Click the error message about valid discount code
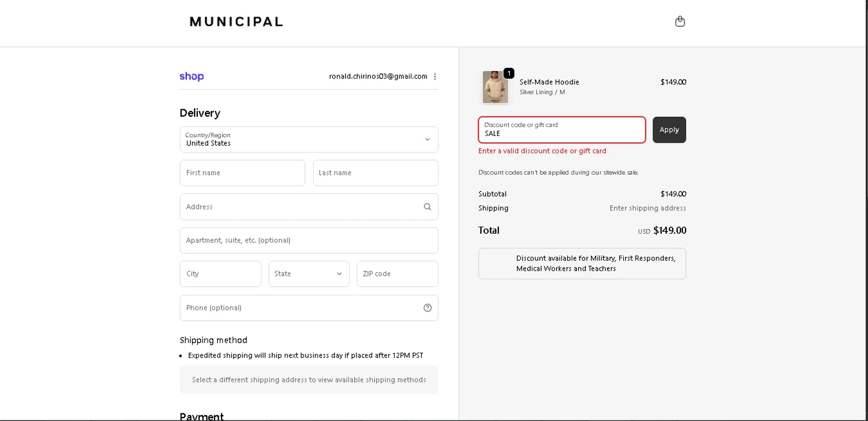This screenshot has width=868, height=421. click(x=542, y=151)
